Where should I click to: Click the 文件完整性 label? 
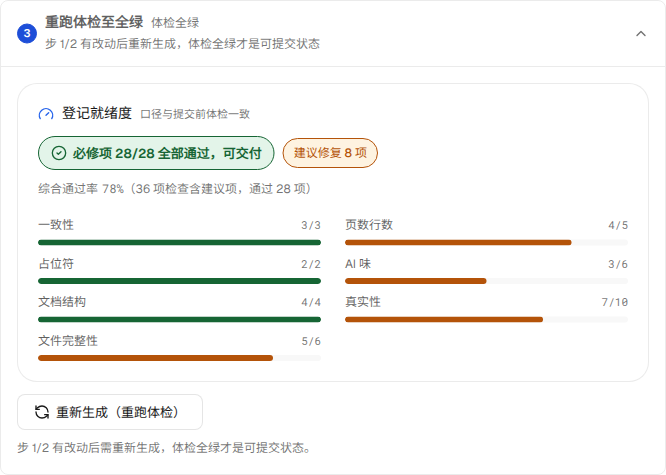(68, 341)
